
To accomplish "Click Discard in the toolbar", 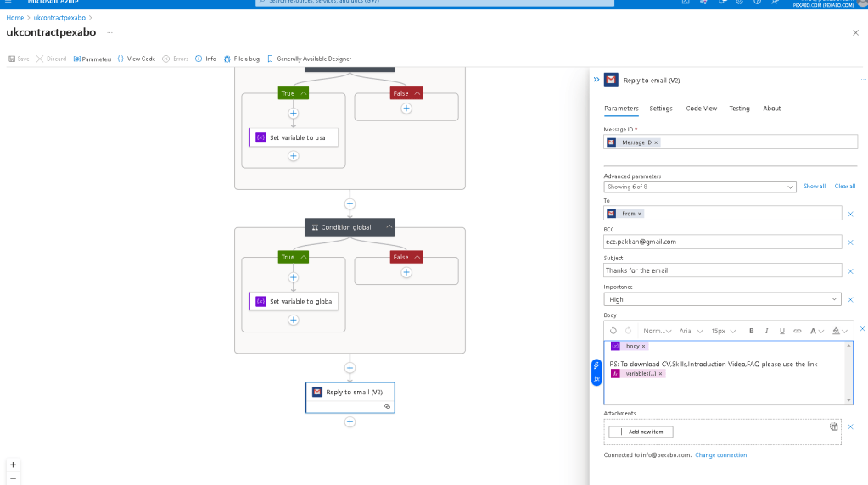I will pos(52,59).
